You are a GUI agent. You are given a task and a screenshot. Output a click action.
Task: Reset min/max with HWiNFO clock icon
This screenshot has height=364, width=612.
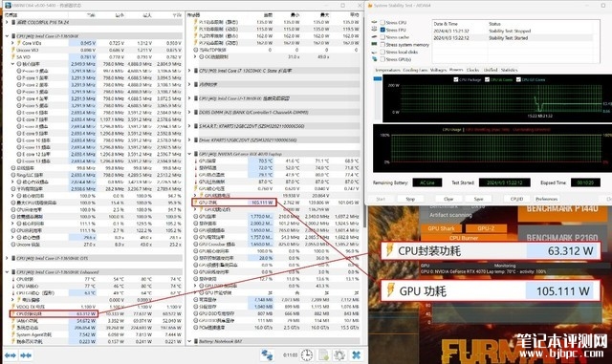coord(307,355)
